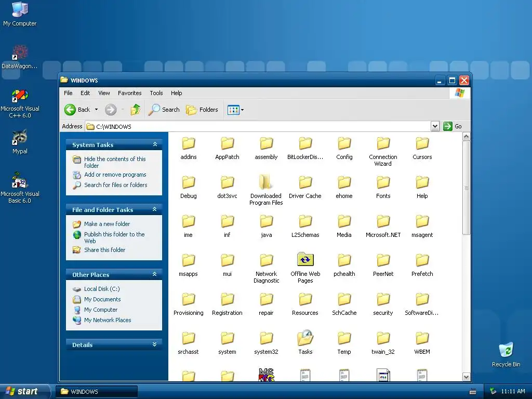The width and height of the screenshot is (532, 399).
Task: Click the scrollbar up arrow
Action: tap(466, 137)
